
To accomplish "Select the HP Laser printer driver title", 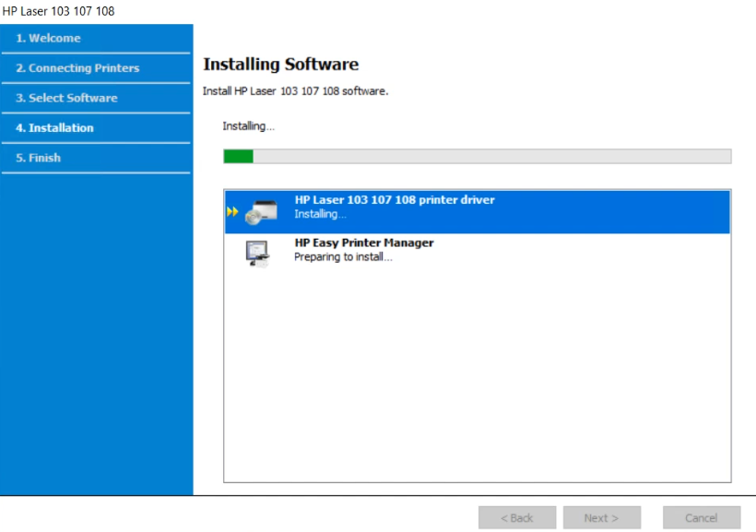I will click(394, 200).
